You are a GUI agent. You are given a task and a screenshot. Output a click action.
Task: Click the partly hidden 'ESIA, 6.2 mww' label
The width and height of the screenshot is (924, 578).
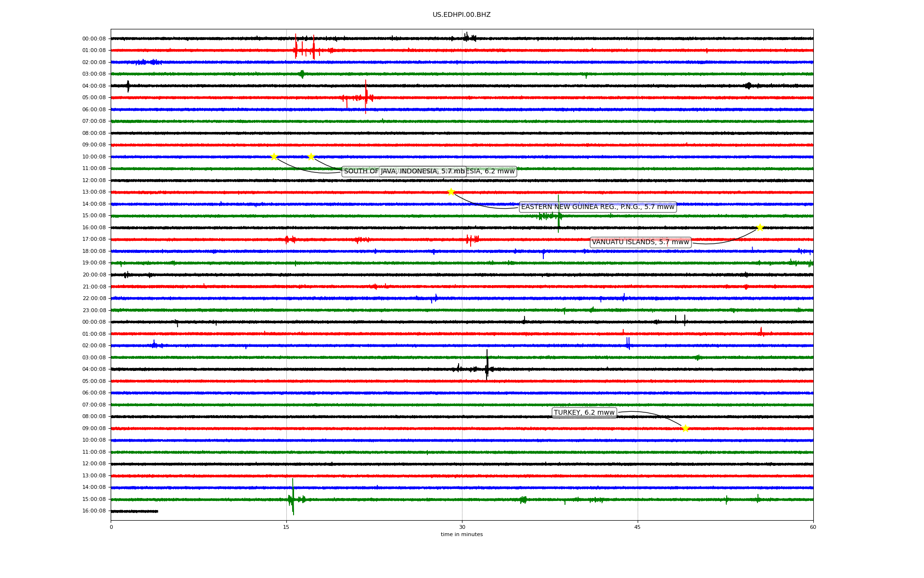click(x=491, y=171)
